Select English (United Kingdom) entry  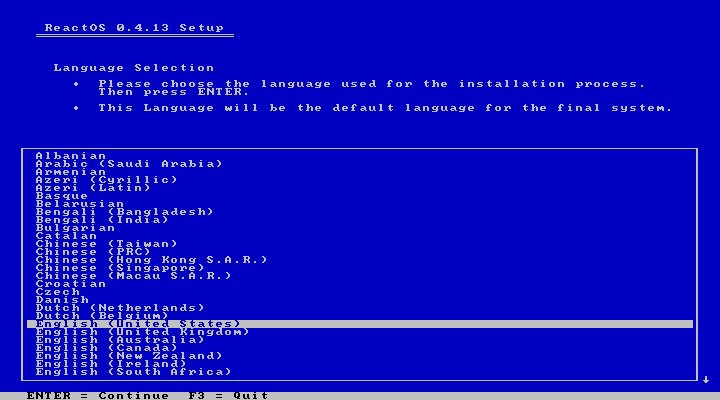tap(143, 332)
